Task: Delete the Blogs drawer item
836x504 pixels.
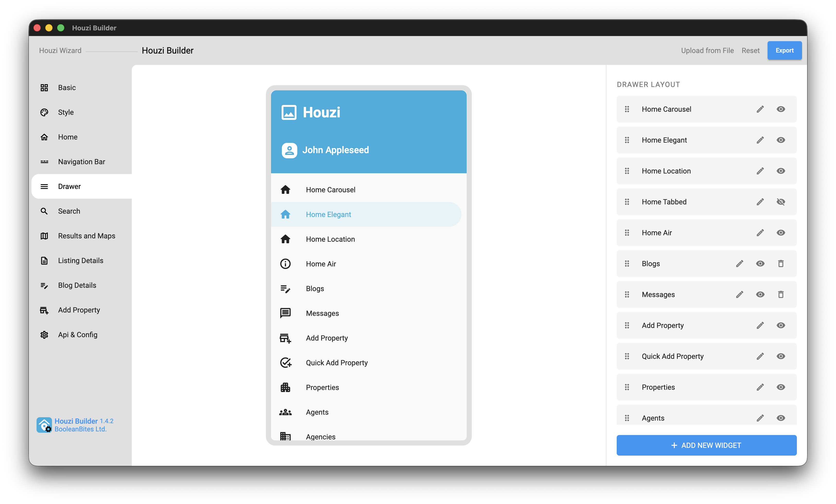Action: pyautogui.click(x=781, y=263)
